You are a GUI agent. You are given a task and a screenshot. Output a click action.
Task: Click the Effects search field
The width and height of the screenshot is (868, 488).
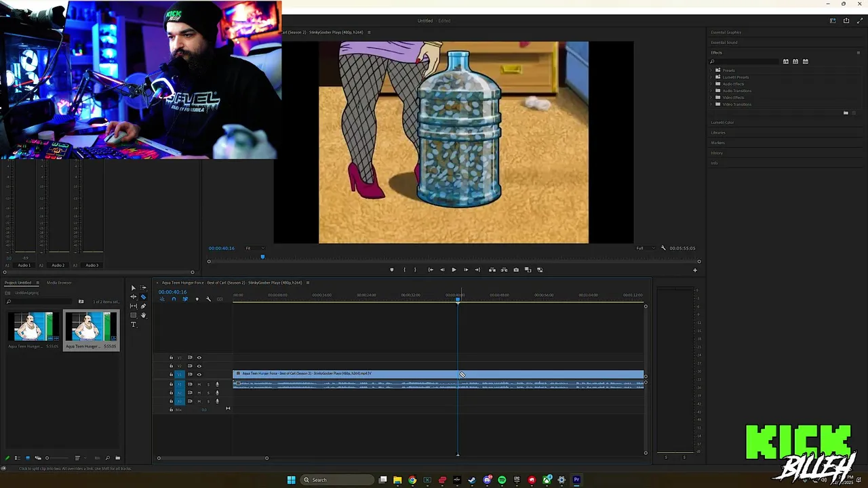tap(745, 62)
